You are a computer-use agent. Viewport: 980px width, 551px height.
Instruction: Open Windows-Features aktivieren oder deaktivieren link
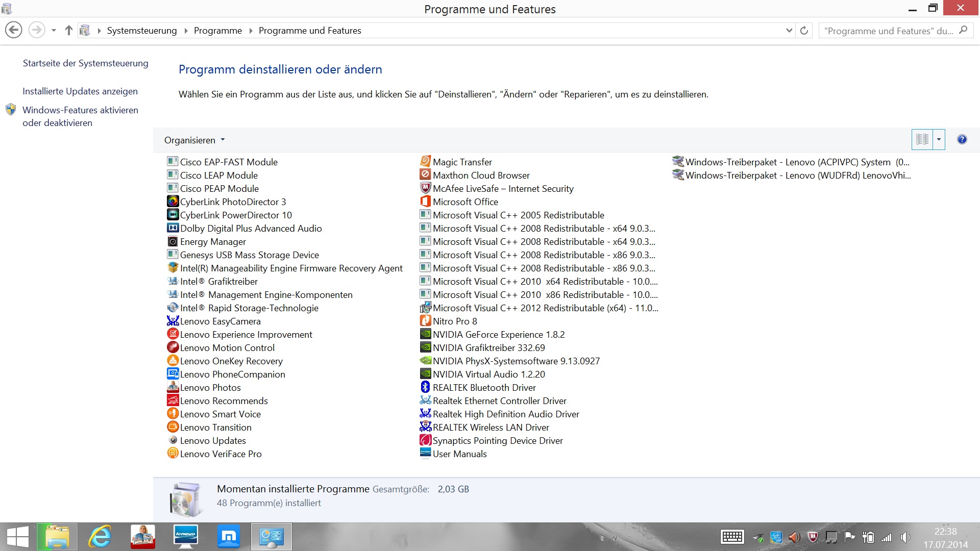pos(80,116)
